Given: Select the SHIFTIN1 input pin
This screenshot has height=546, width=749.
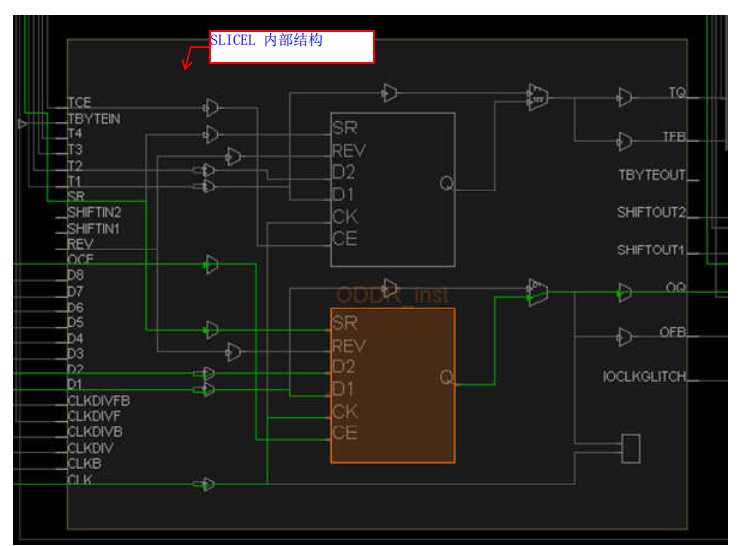Looking at the screenshot, I should pyautogui.click(x=94, y=229).
